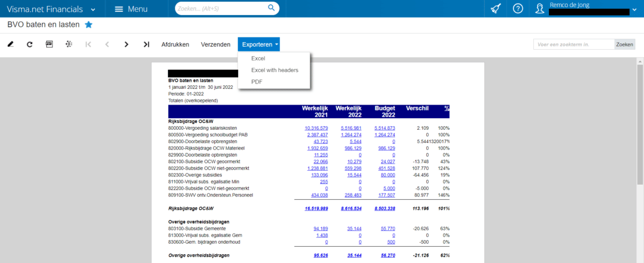Refresh the report with the reload icon

tap(29, 44)
